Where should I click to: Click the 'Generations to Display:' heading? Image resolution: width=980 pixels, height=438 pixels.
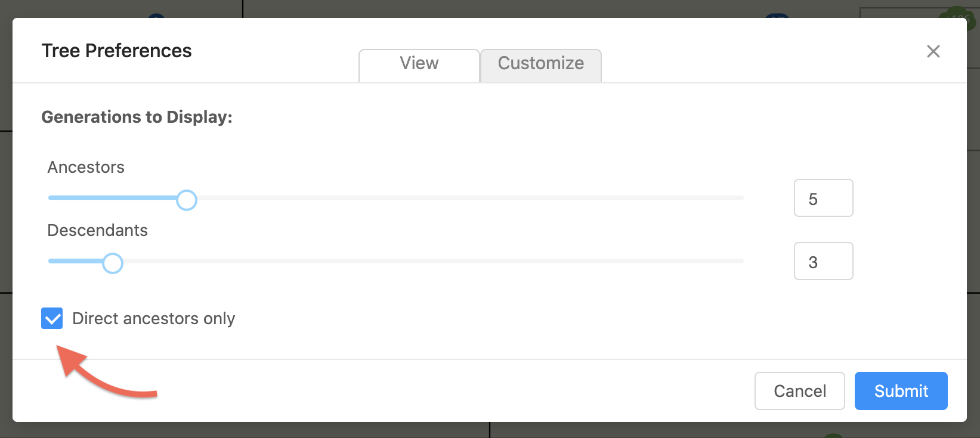[137, 117]
